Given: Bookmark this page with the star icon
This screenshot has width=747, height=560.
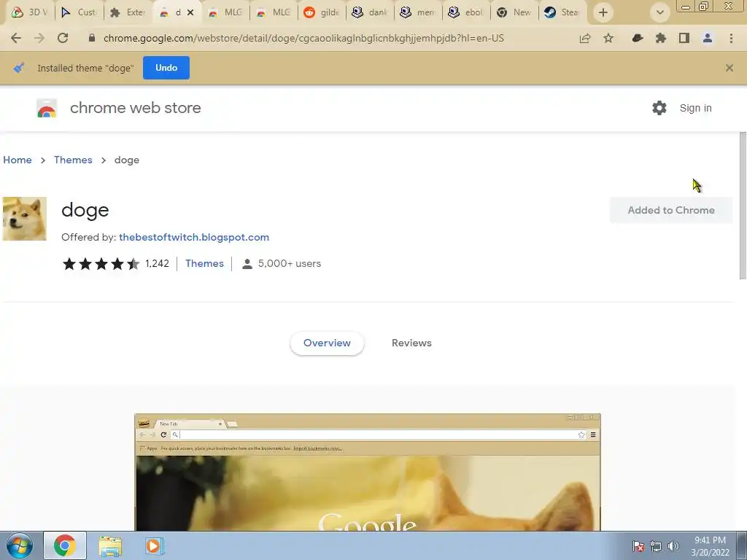Looking at the screenshot, I should 608,39.
